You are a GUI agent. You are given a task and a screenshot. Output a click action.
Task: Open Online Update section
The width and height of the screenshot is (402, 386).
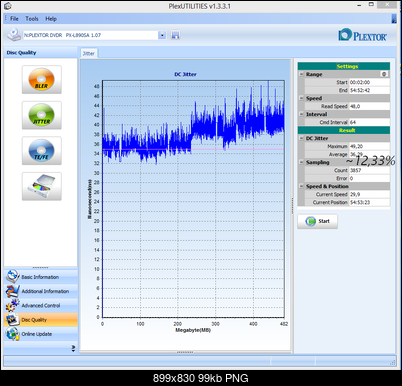(40, 334)
